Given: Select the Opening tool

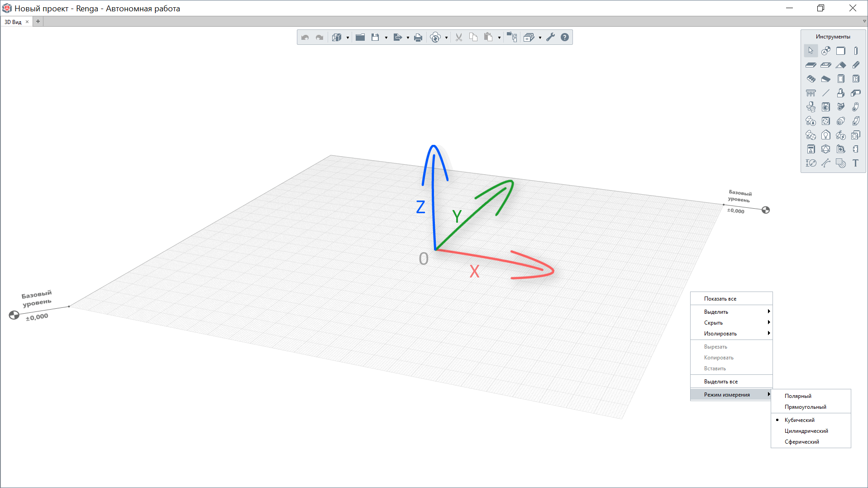Looking at the screenshot, I should (x=826, y=65).
